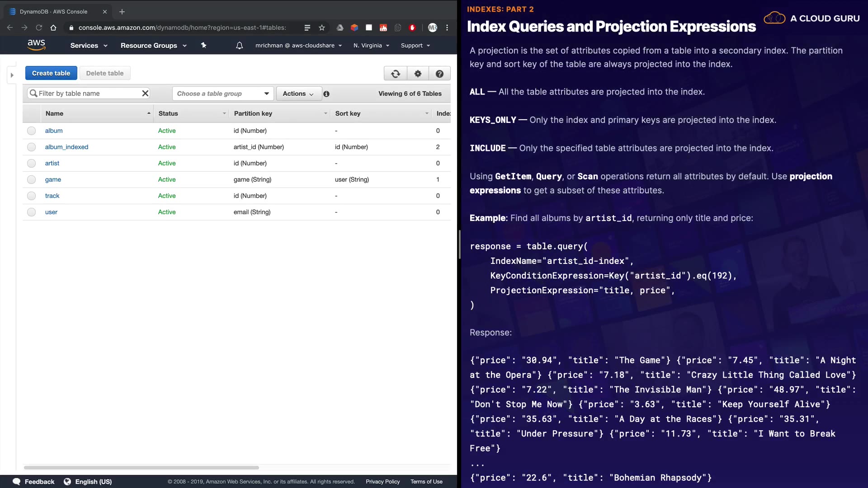Image resolution: width=868 pixels, height=488 pixels.
Task: Open the notifications bell icon
Action: (240, 46)
